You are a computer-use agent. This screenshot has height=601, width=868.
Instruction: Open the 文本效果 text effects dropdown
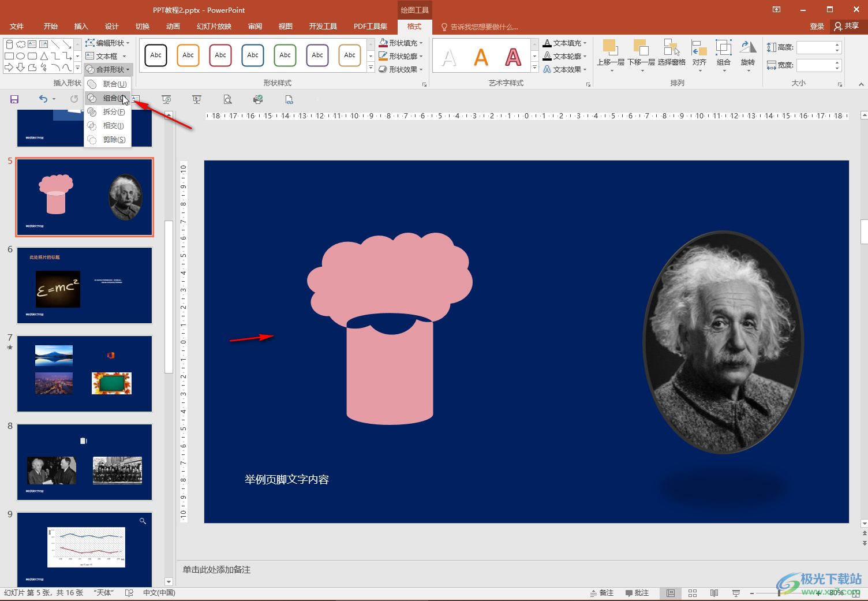pos(565,69)
